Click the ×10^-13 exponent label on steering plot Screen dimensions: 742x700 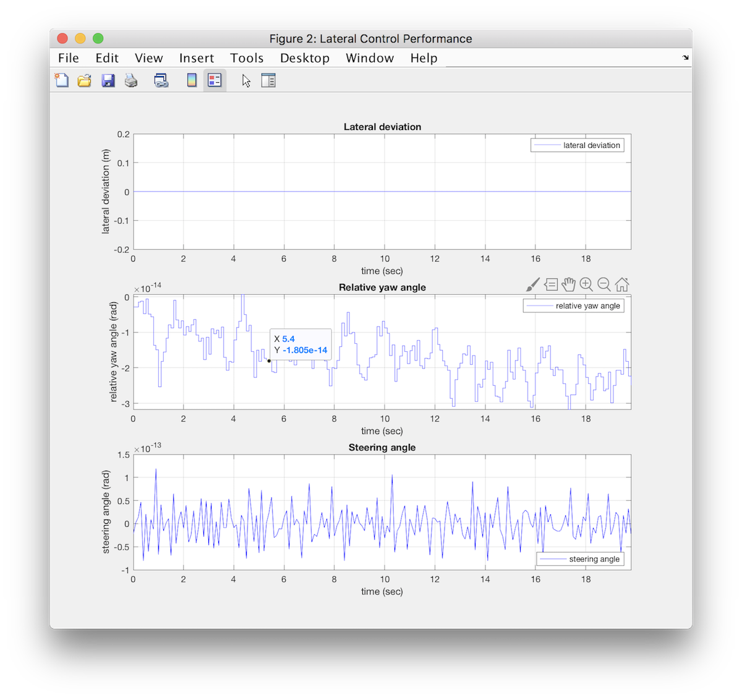coord(148,448)
